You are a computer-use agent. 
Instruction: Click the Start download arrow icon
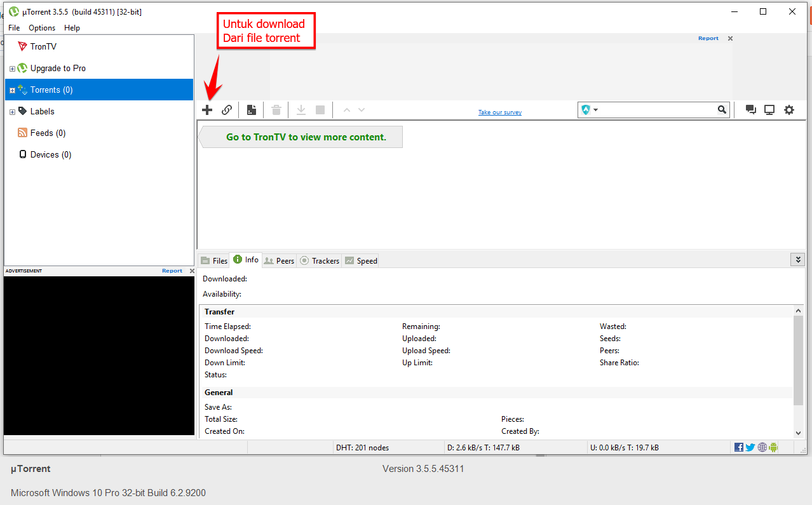coord(301,110)
